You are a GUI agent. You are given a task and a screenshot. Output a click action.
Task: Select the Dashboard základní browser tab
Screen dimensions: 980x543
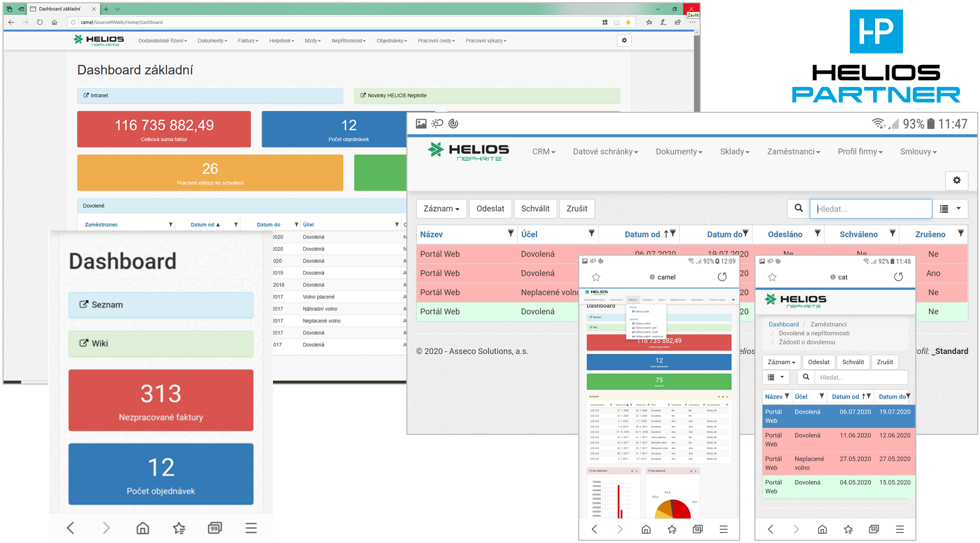pos(63,9)
